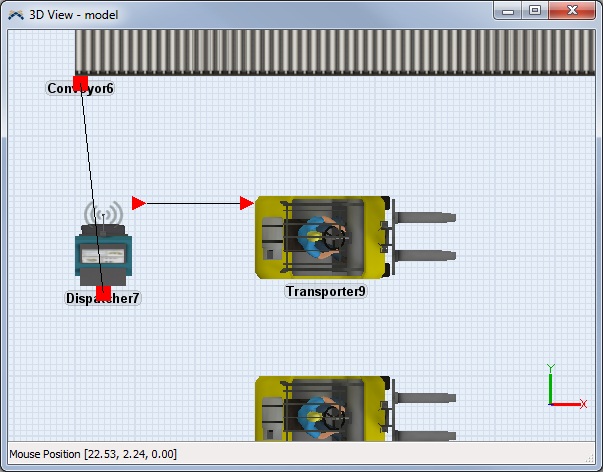This screenshot has height=472, width=603.
Task: Maximize the 3D View window
Action: click(535, 10)
